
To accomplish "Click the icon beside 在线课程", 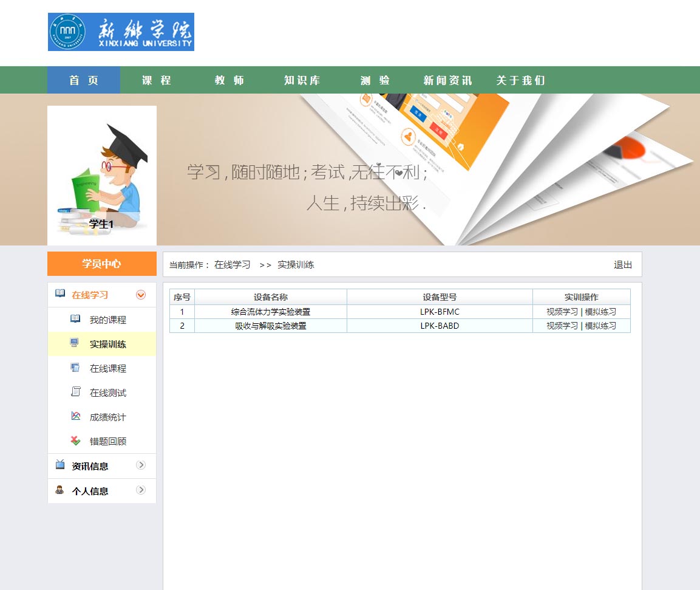I will coord(75,368).
